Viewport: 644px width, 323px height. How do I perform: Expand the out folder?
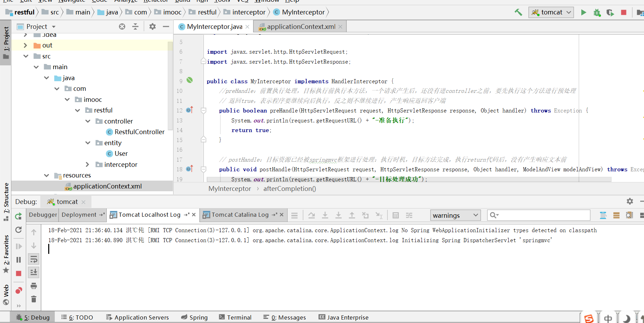pyautogui.click(x=25, y=45)
